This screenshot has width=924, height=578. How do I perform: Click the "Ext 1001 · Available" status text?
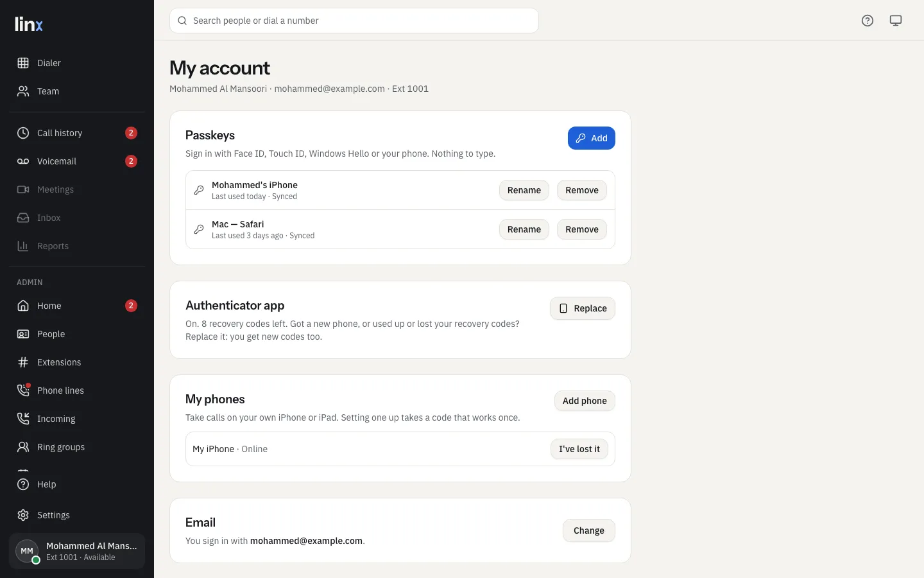[x=81, y=557]
